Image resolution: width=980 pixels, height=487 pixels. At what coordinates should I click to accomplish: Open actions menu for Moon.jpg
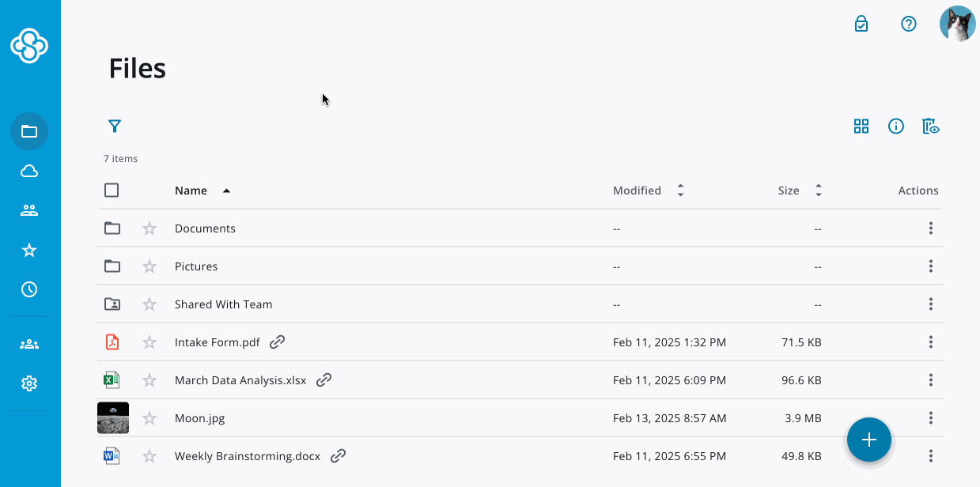[x=931, y=418]
